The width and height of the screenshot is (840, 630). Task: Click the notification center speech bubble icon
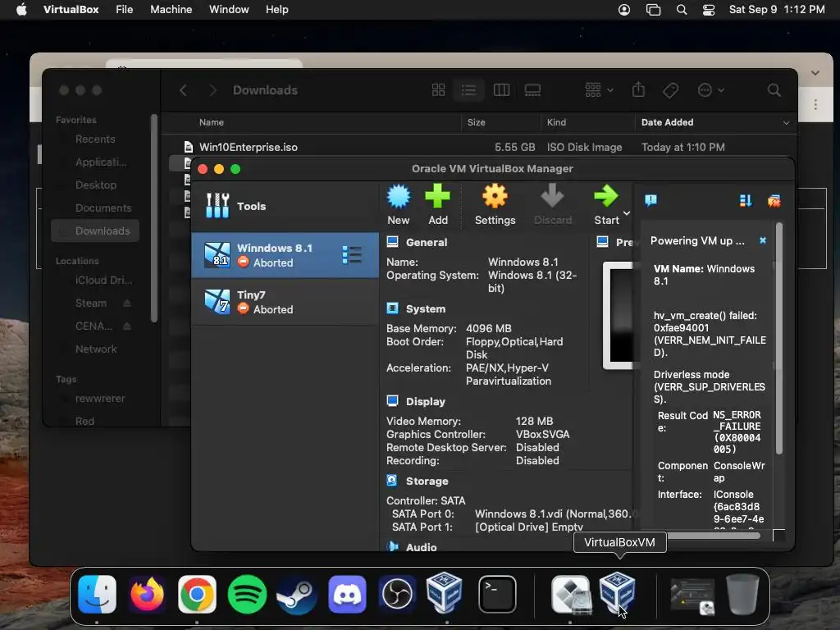tap(651, 200)
